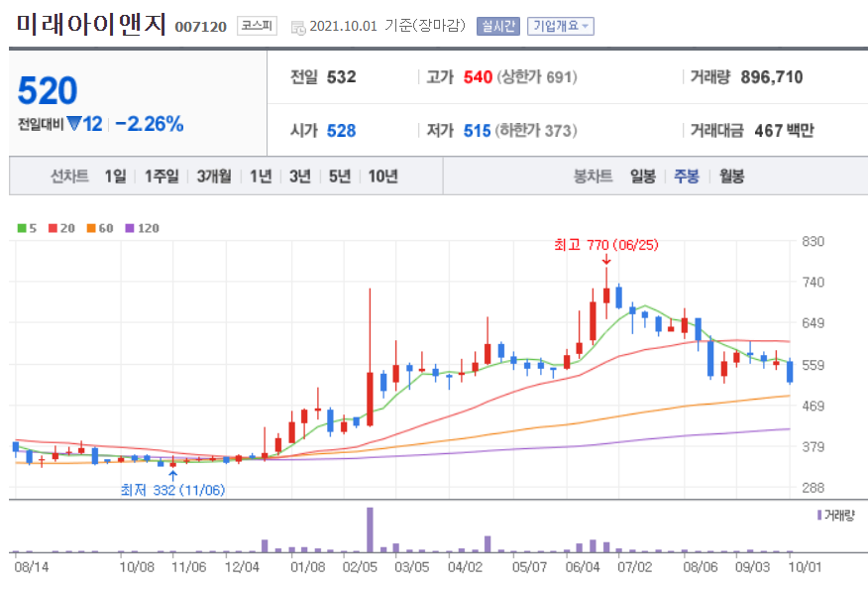Click the tallest volume bar near 02/05
868x589 pixels.
[370, 530]
